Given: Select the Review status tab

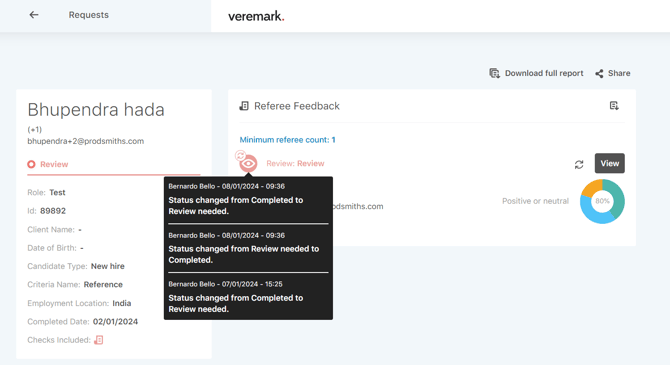Looking at the screenshot, I should pyautogui.click(x=114, y=165).
